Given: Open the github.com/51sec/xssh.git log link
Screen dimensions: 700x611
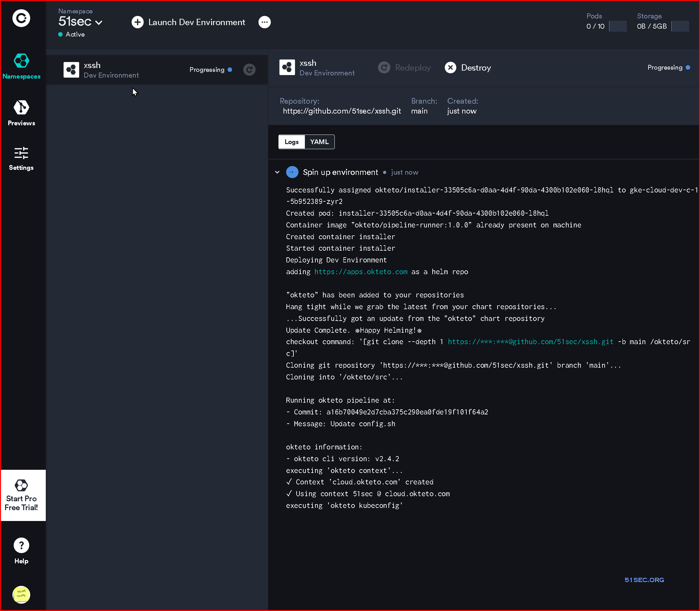Looking at the screenshot, I should (531, 342).
